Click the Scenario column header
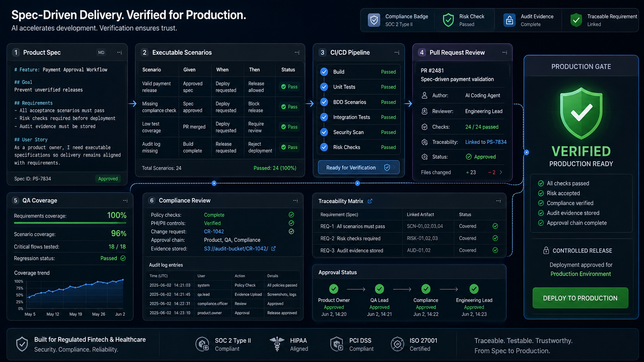 152,70
